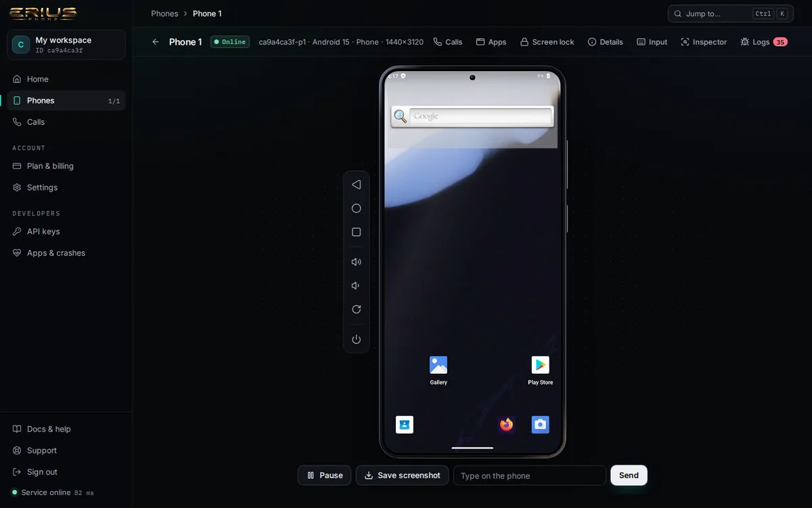Open the Input panel

(652, 42)
